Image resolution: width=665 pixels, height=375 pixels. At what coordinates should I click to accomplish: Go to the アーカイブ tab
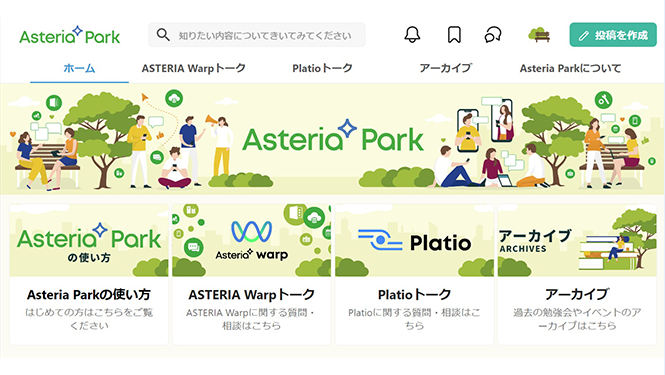pos(446,68)
